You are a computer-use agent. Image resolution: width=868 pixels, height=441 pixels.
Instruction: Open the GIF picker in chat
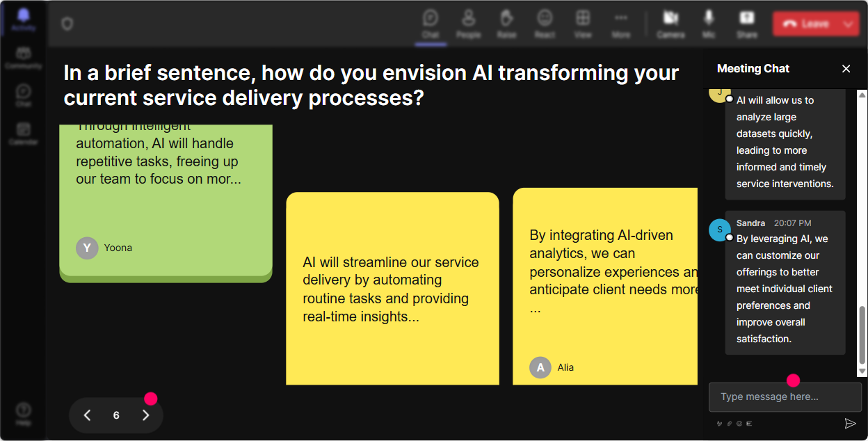click(749, 423)
